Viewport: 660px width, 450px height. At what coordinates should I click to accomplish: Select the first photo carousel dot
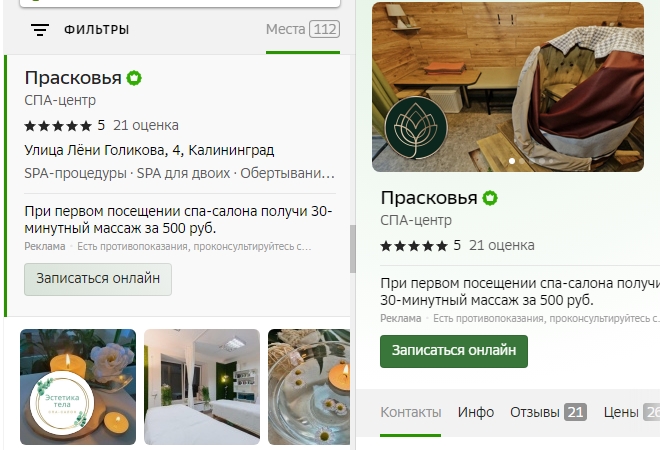(512, 161)
